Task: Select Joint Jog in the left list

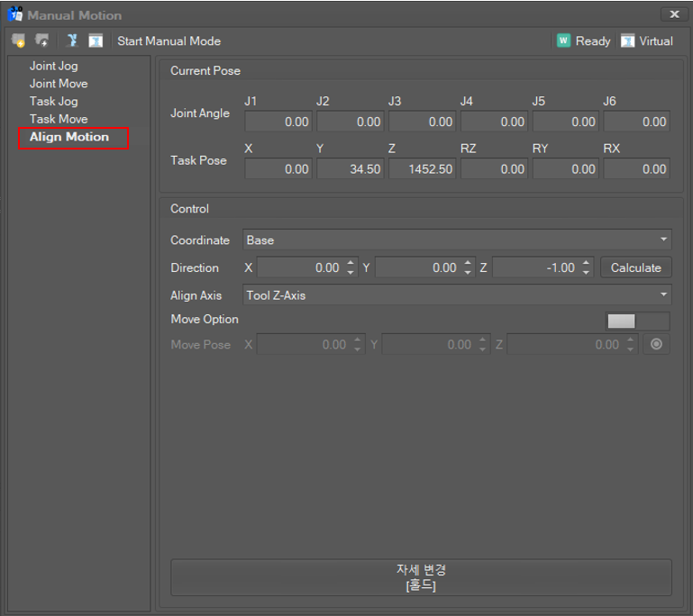Action: click(x=53, y=66)
